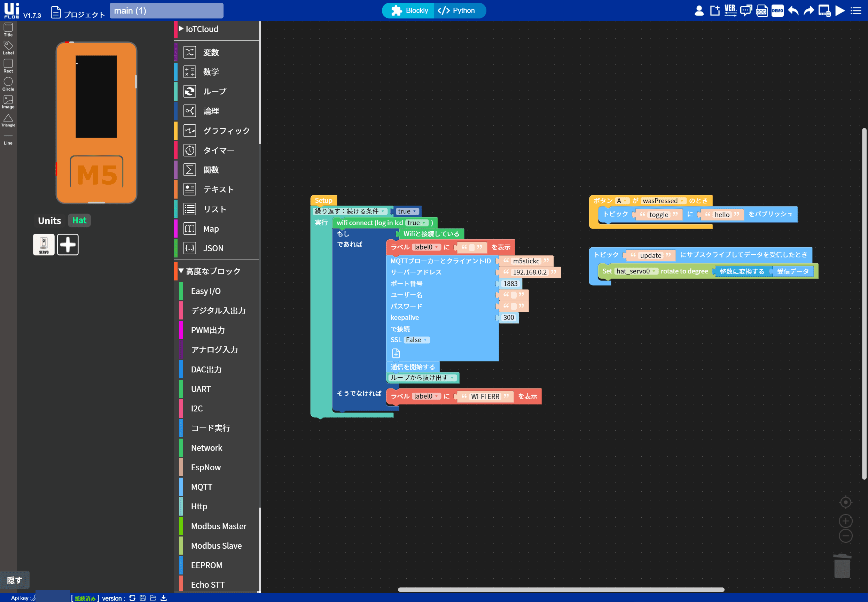Click the download icon in status bar

tap(164, 598)
